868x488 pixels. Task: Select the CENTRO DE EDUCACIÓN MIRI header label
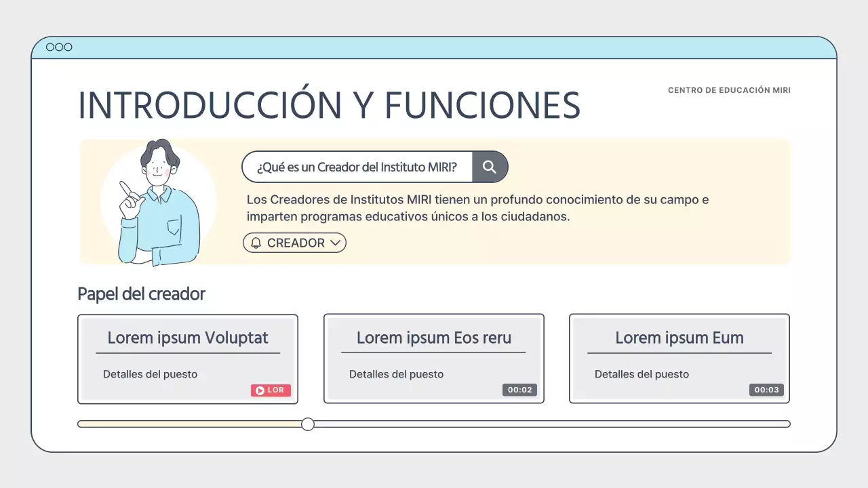(729, 89)
